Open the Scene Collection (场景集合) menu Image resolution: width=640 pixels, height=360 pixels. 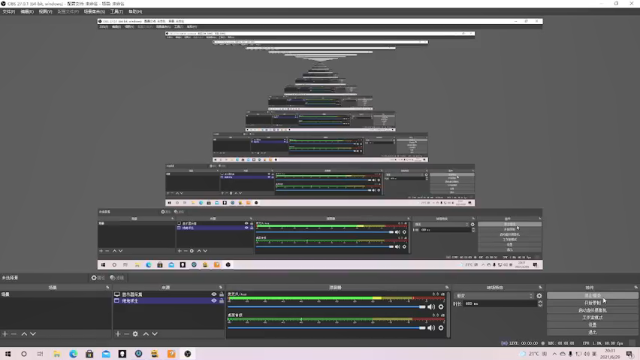(x=95, y=11)
